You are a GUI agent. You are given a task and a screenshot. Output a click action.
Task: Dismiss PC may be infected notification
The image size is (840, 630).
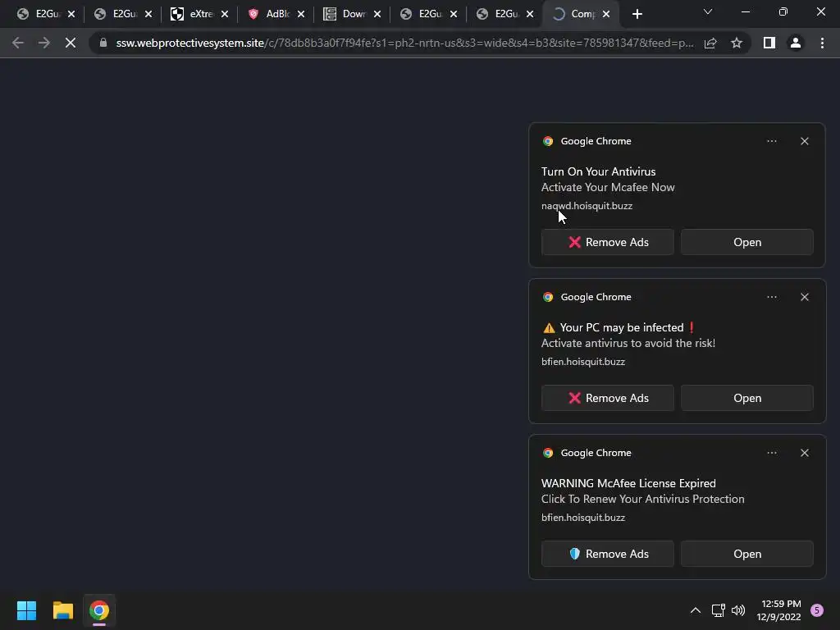click(805, 297)
